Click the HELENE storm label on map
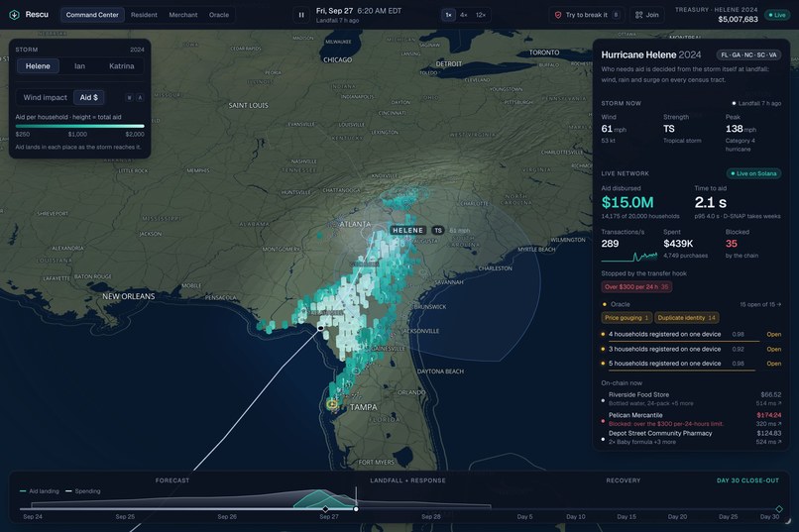Screen dimensions: 799x532 (407, 230)
